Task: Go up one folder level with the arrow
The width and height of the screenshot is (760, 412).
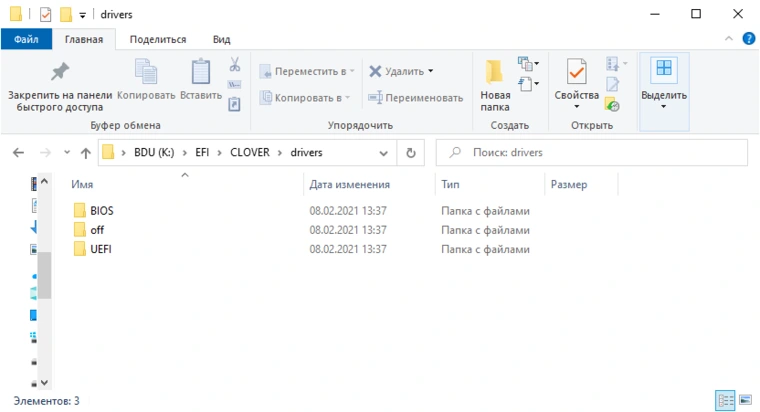Action: point(85,153)
